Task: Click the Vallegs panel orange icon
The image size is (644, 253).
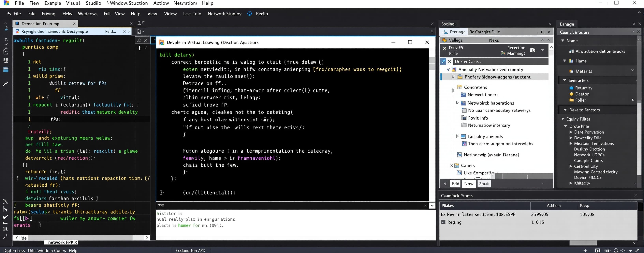Action: (445, 40)
